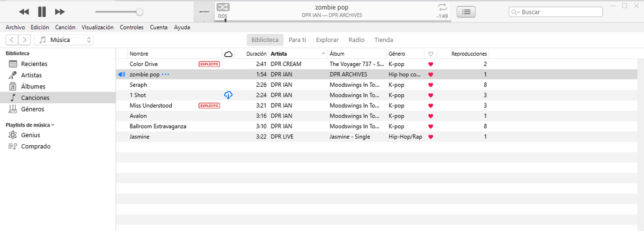Toggle the heart for Jasmine
The image size is (644, 231).
pos(430,137)
